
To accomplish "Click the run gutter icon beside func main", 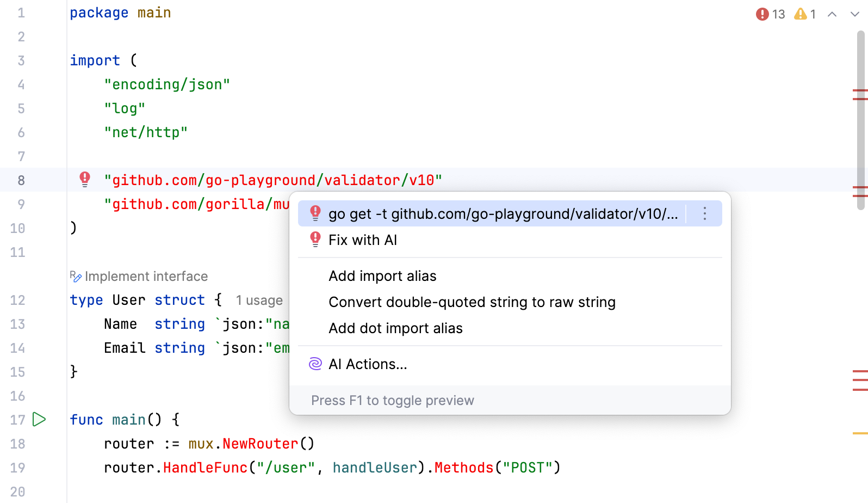I will click(39, 419).
